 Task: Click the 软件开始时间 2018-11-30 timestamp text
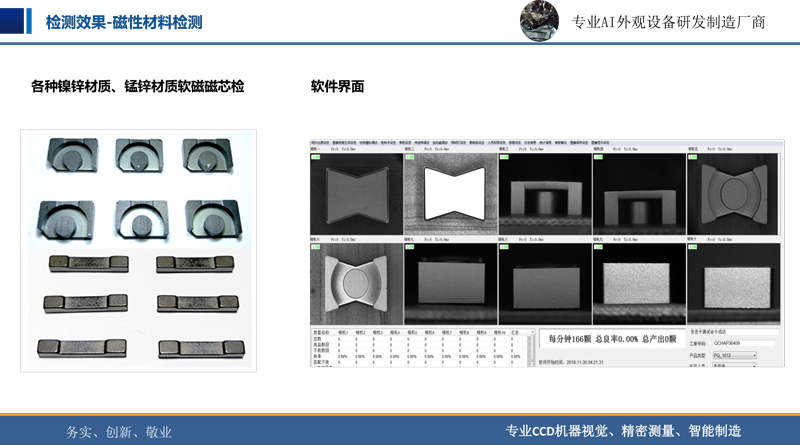coord(571,362)
